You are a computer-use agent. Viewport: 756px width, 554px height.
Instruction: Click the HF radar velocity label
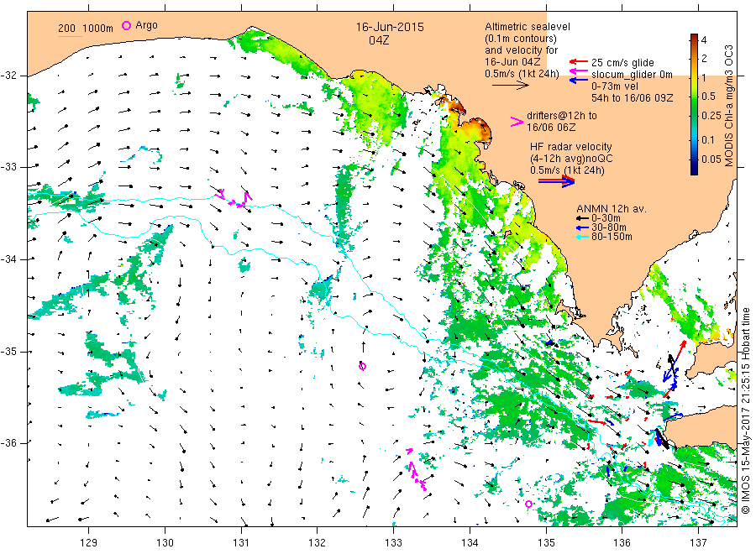[571, 146]
